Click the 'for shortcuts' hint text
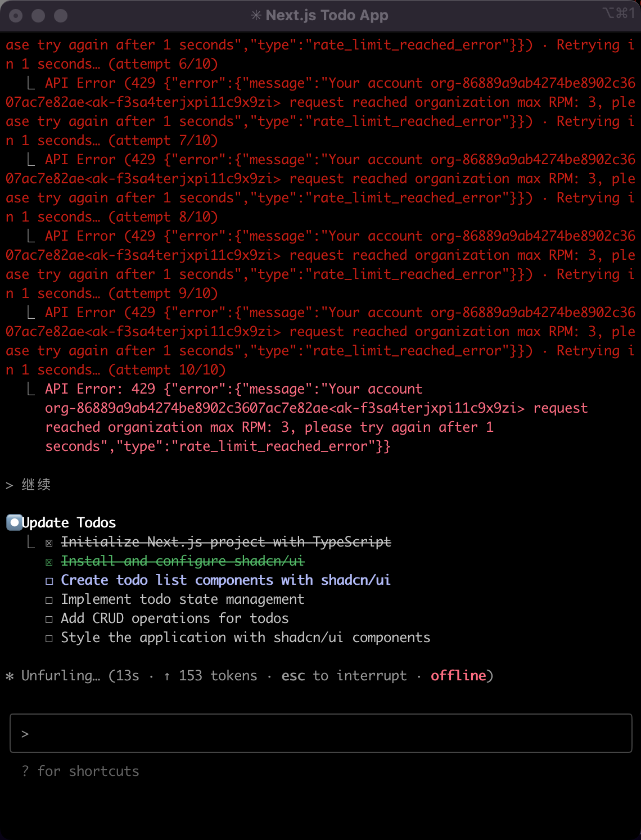The image size is (641, 840). click(88, 771)
